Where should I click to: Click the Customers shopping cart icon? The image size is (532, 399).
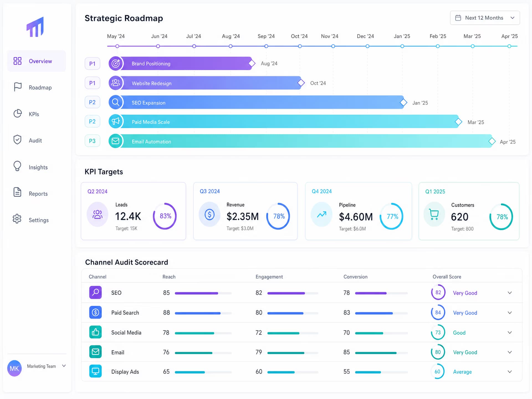click(x=434, y=214)
